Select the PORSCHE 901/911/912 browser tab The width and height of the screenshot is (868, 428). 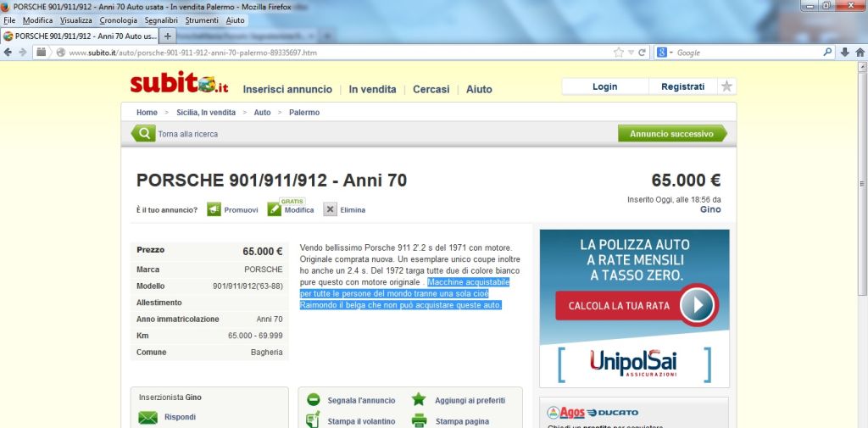81,36
